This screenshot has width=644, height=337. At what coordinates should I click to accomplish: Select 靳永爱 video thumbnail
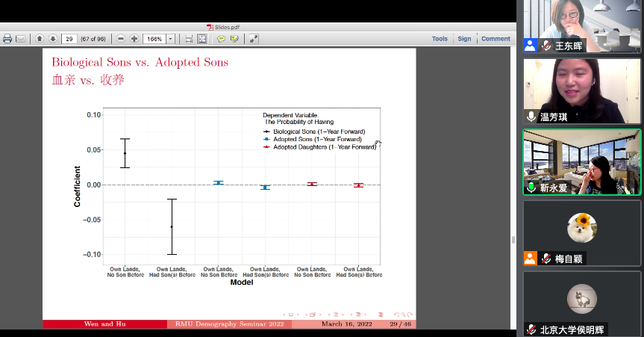581,161
